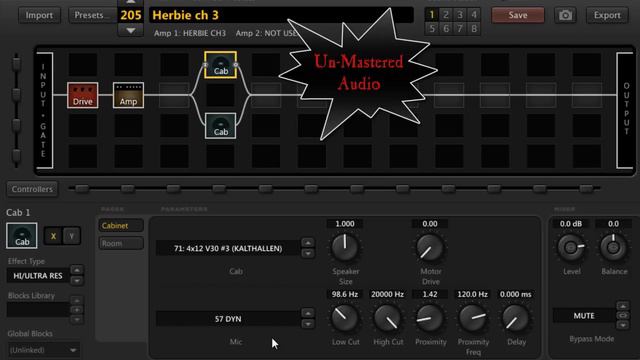Switch to scene 1

tap(432, 15)
